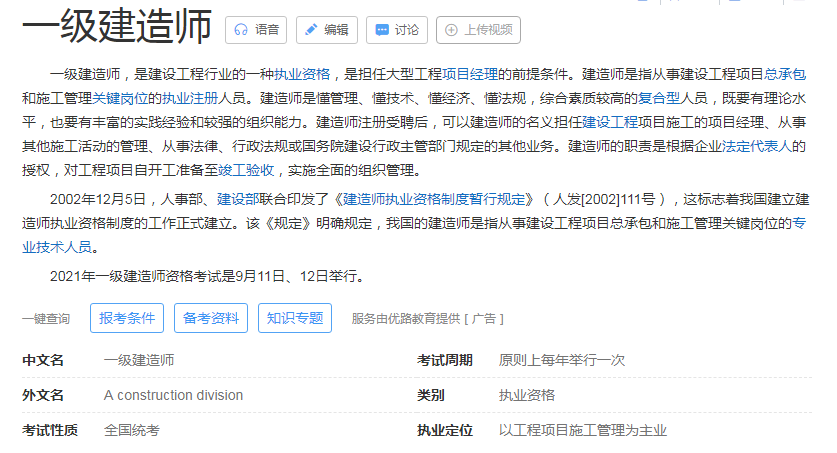Follow the 竣工验收 link
This screenshot has height=453, width=837.
coord(246,170)
